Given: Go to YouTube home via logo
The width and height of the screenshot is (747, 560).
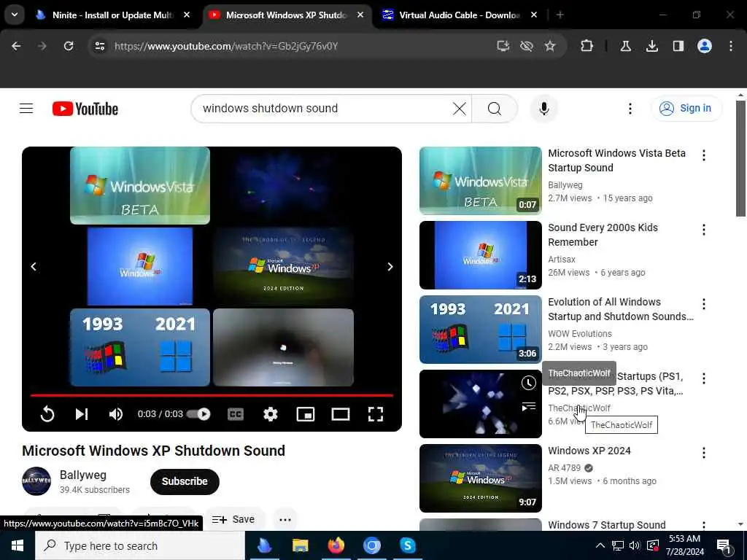Looking at the screenshot, I should (x=85, y=109).
